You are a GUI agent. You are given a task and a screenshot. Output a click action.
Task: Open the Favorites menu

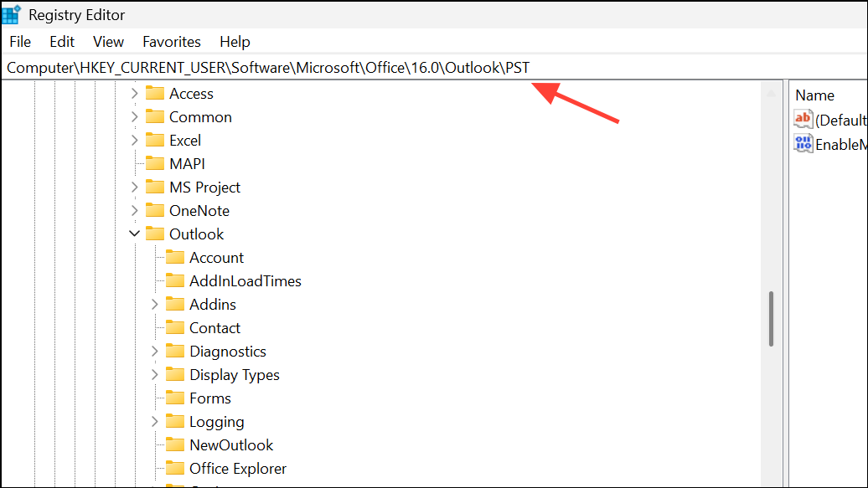point(171,41)
